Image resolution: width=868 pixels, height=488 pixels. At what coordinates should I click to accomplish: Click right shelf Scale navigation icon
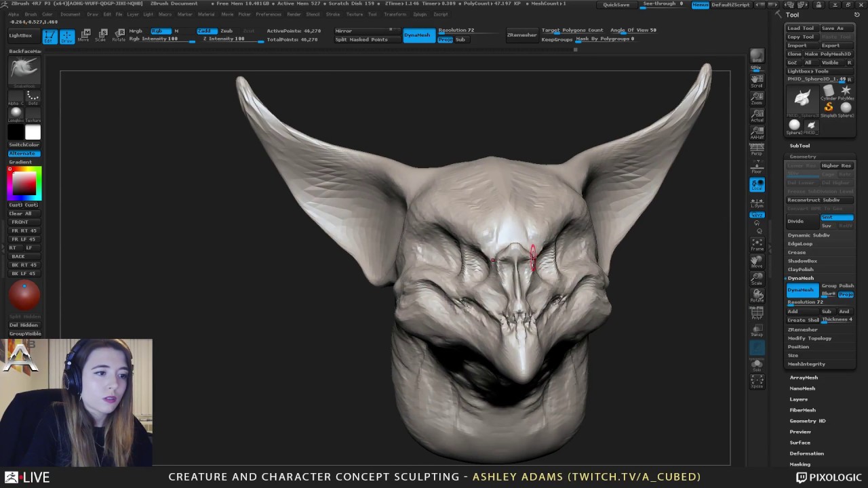click(757, 279)
